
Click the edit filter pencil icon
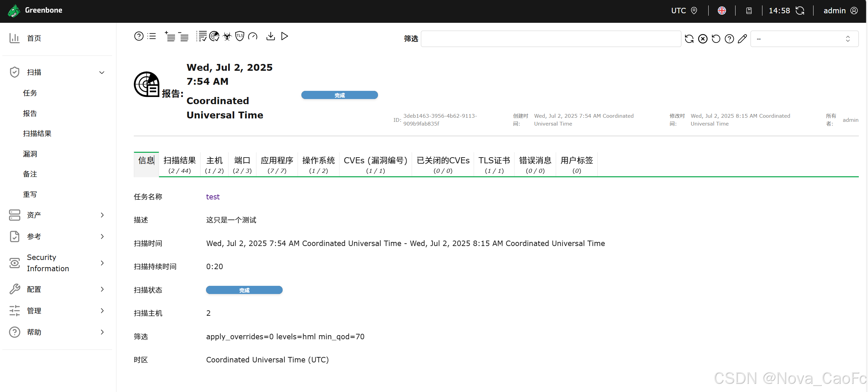click(x=742, y=39)
